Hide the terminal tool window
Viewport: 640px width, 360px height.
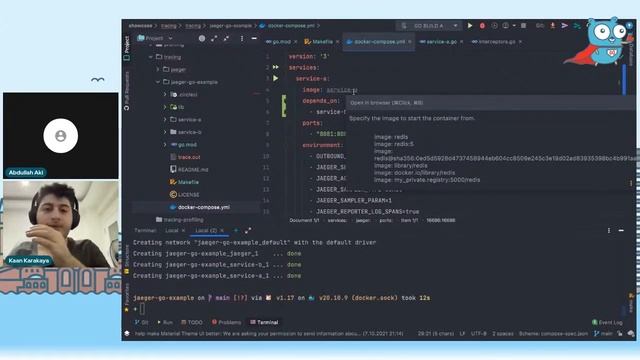point(621,231)
